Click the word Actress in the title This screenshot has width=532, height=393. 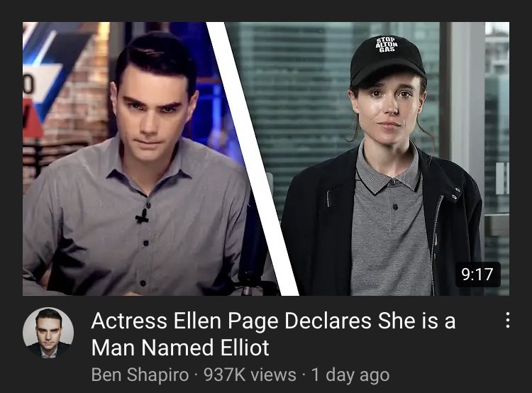point(129,321)
